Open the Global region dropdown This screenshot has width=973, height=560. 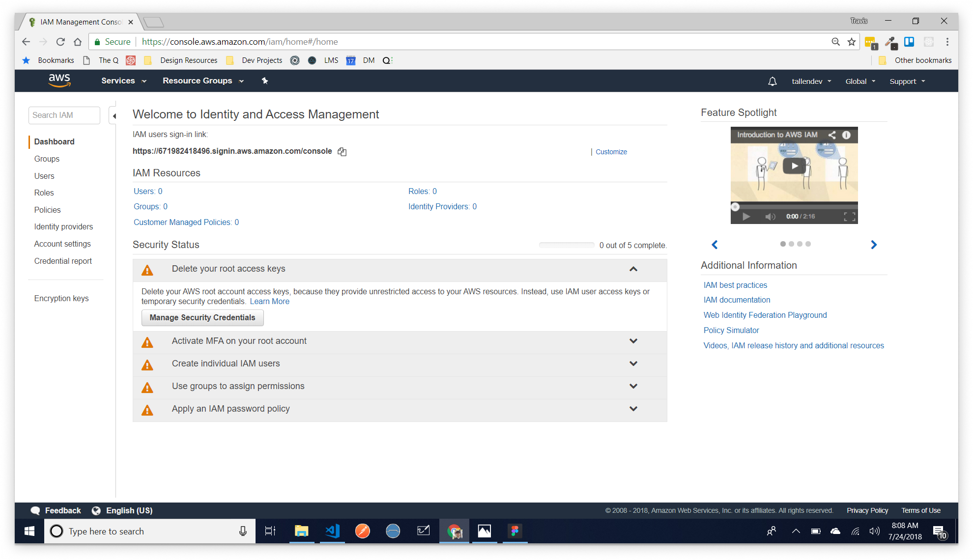tap(860, 82)
